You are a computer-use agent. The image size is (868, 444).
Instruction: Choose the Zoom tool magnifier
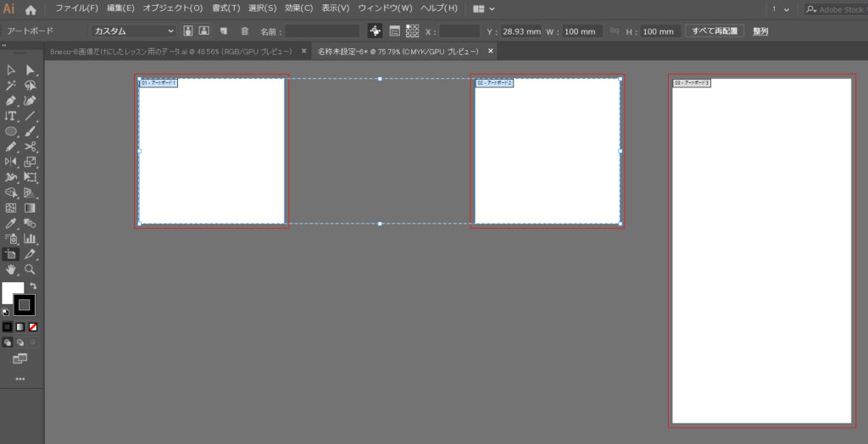tap(31, 269)
